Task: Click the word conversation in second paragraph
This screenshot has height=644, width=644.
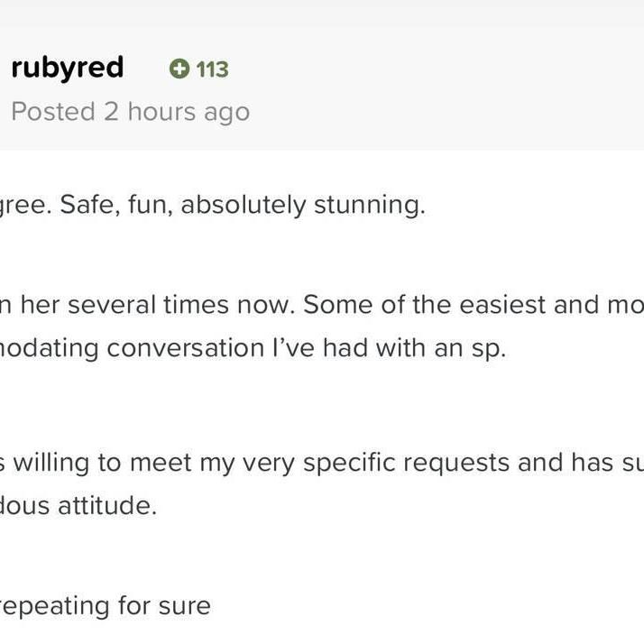Action: tap(185, 348)
